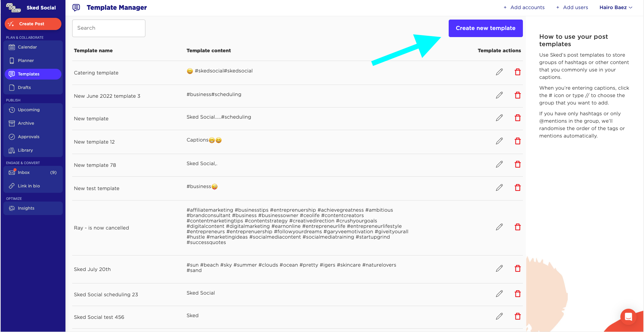Open Calendar in the sidebar
The image size is (644, 332).
point(33,47)
